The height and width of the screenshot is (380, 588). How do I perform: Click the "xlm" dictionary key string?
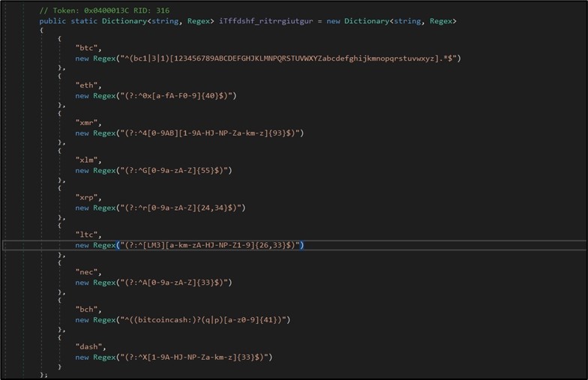[85, 160]
